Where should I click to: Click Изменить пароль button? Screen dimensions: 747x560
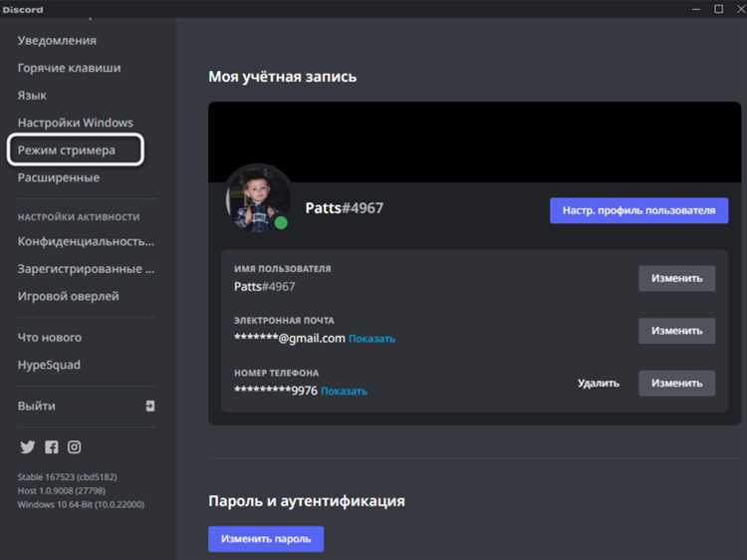coord(266,539)
